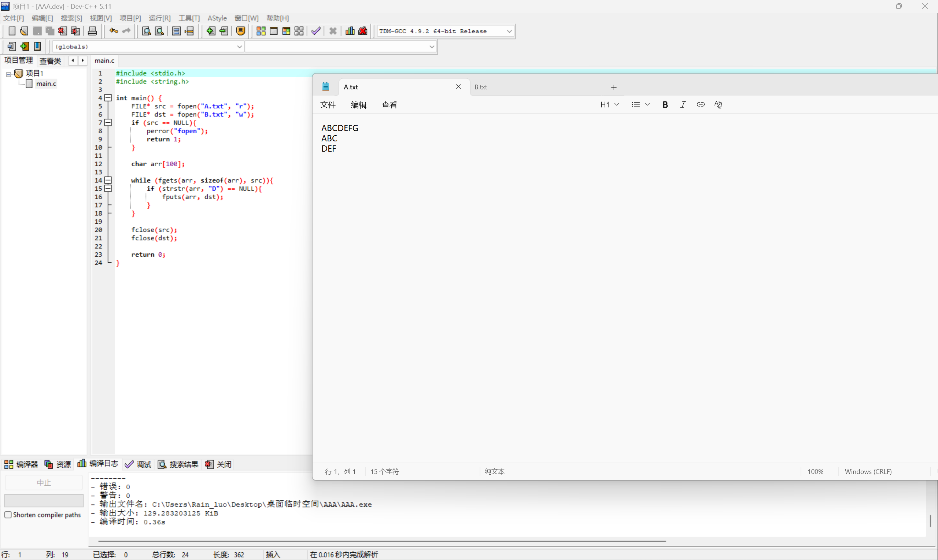This screenshot has width=938, height=560.
Task: Collapse the while loop fold at line 14
Action: (108, 180)
